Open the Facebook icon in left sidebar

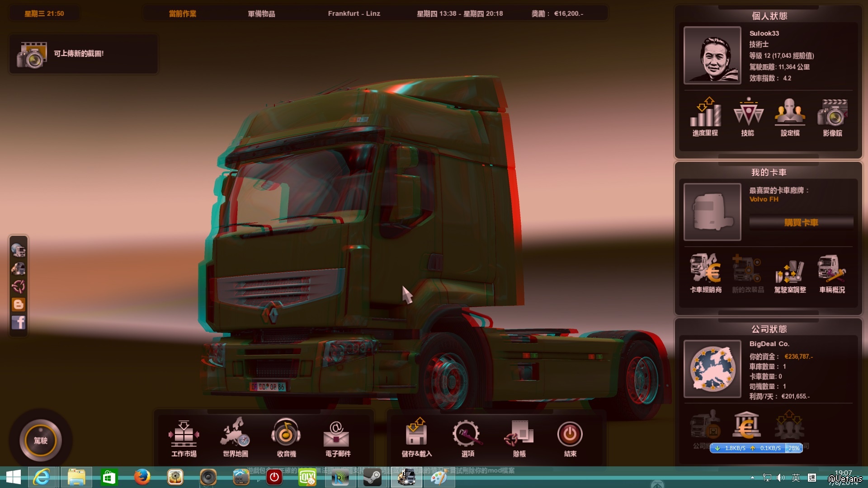pyautogui.click(x=19, y=323)
